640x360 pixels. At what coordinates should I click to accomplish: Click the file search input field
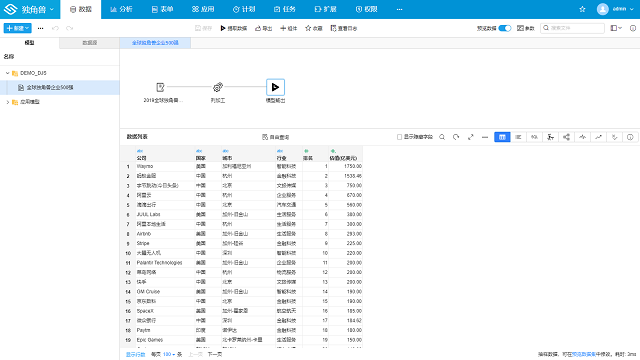click(572, 28)
